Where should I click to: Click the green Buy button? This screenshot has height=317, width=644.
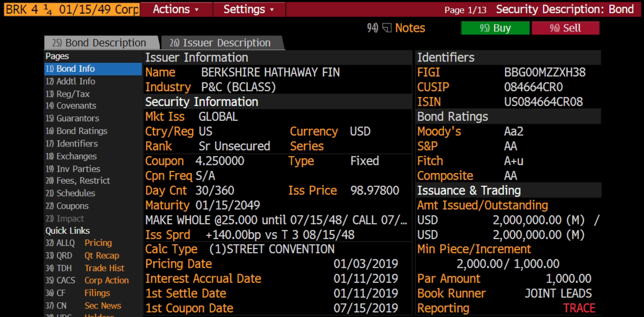coord(495,28)
